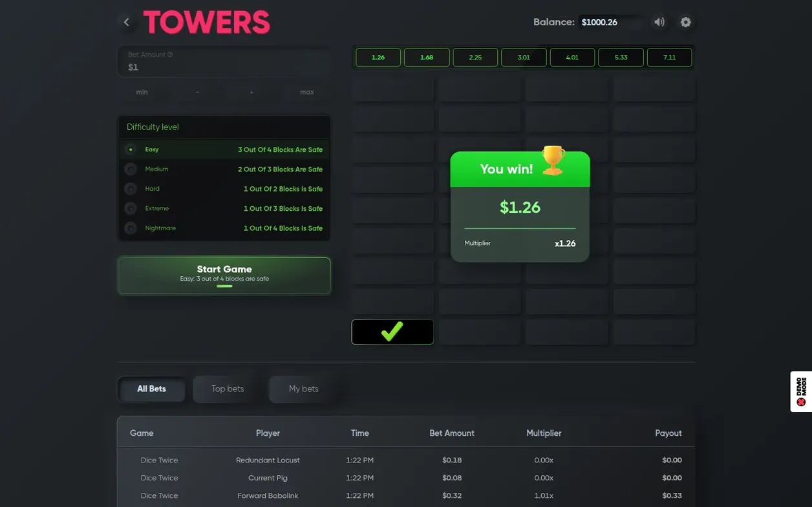This screenshot has height=507, width=812.
Task: Click the Bet Amount input field
Action: (224, 61)
